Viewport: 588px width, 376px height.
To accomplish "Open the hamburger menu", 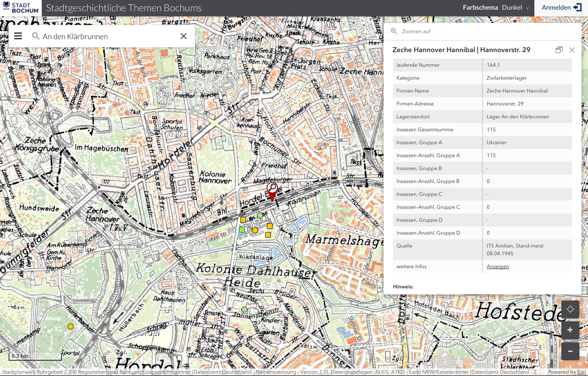I will pyautogui.click(x=18, y=36).
